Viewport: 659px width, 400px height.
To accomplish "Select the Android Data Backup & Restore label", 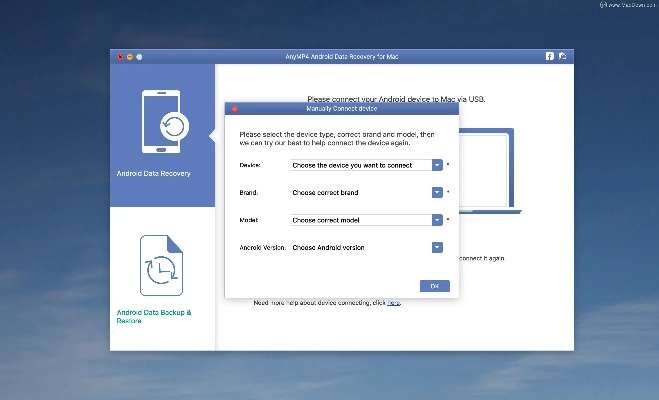I will pyautogui.click(x=153, y=316).
